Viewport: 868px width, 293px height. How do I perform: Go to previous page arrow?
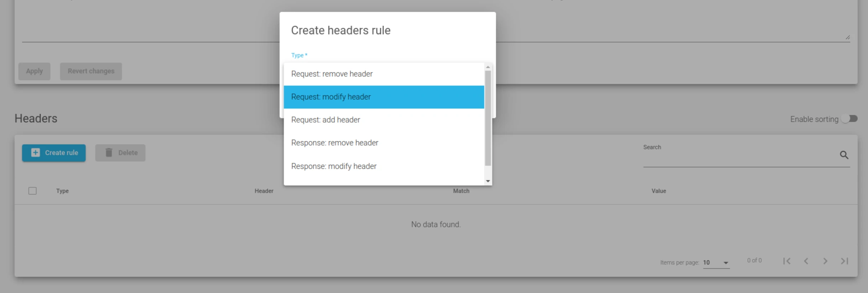pyautogui.click(x=806, y=261)
